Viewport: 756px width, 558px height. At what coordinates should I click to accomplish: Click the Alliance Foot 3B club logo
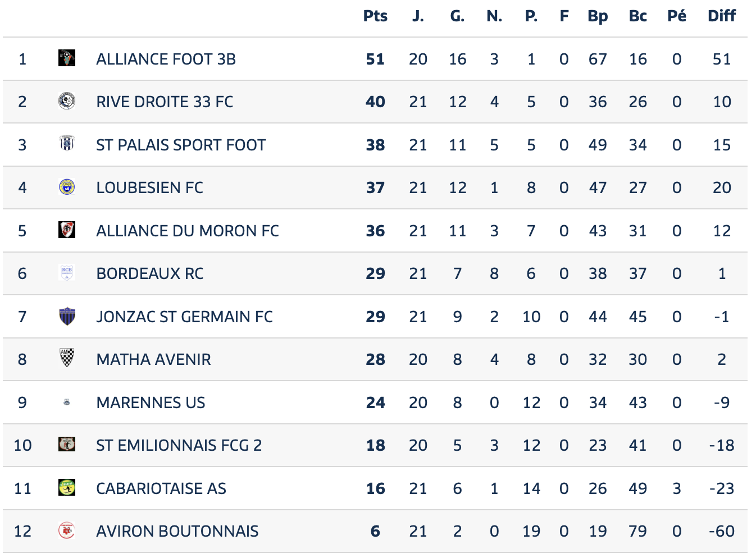[x=67, y=58]
